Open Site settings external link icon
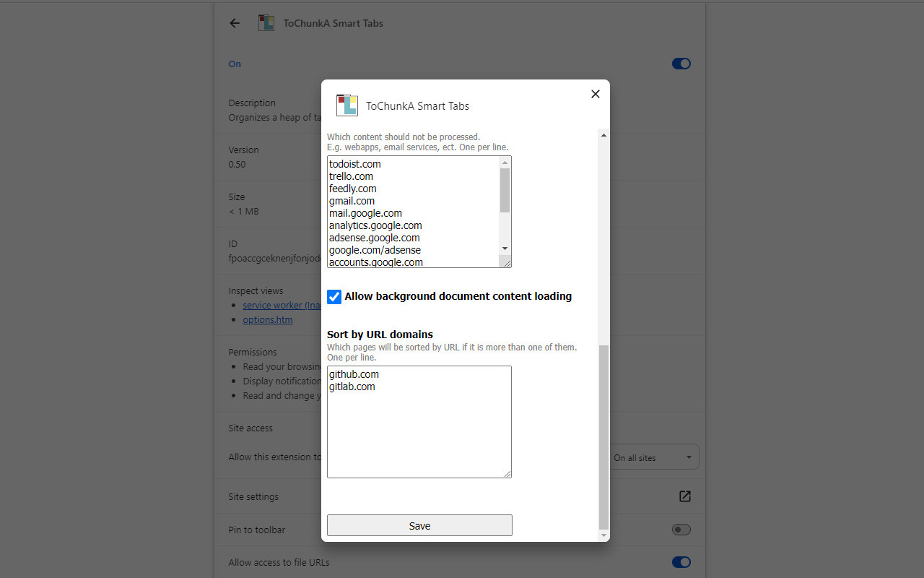Image resolution: width=924 pixels, height=578 pixels. (684, 496)
